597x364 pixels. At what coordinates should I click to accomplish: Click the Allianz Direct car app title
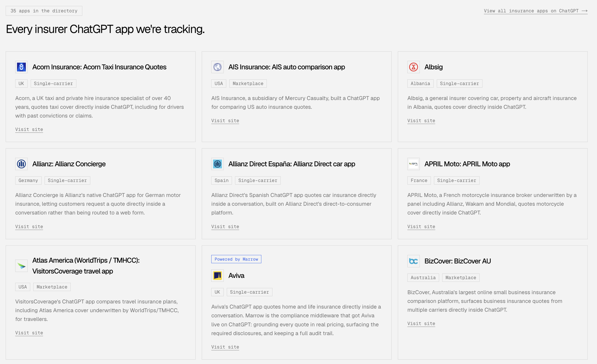[x=292, y=164]
